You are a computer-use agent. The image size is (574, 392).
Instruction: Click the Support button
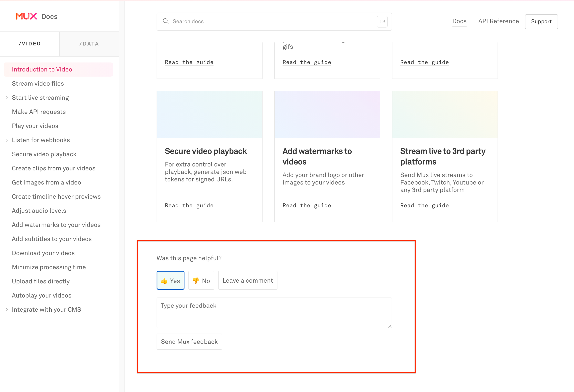tap(541, 22)
